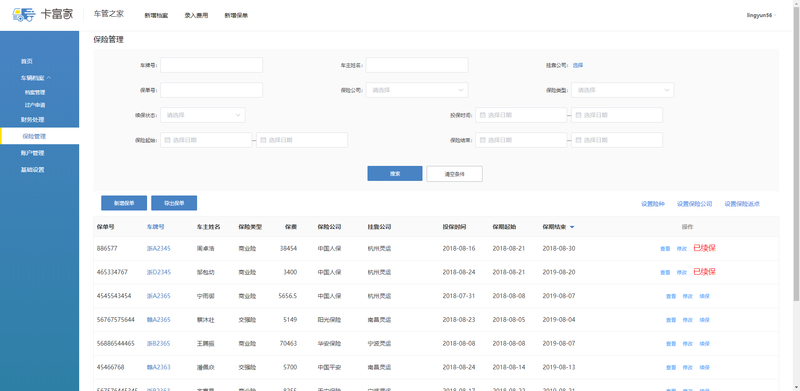The width and height of the screenshot is (800, 391).
Task: Open plate link 浙A2345
Action: (x=159, y=249)
